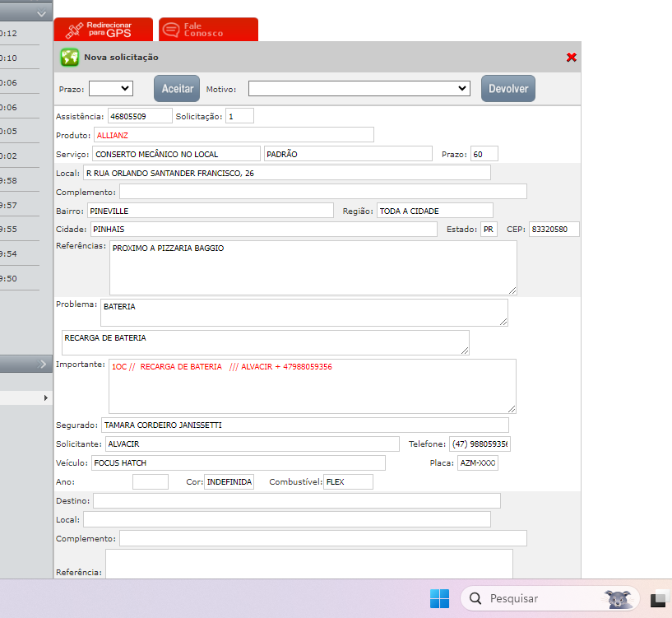Viewport: 672px width, 618px height.
Task: Click the Combustível field FLEX
Action: pos(349,481)
